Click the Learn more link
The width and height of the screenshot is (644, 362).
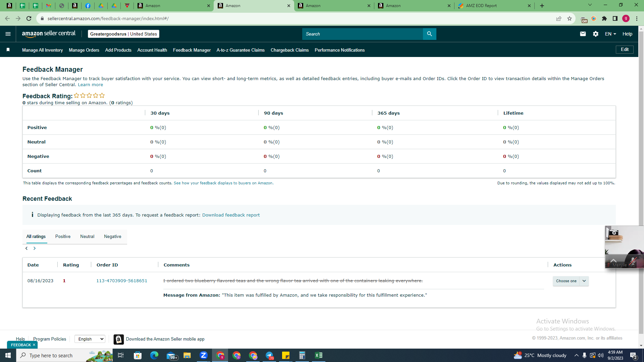[x=90, y=85]
